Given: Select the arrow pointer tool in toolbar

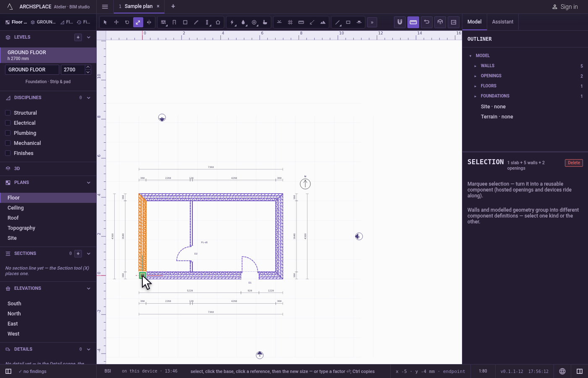Looking at the screenshot, I should pos(105,22).
